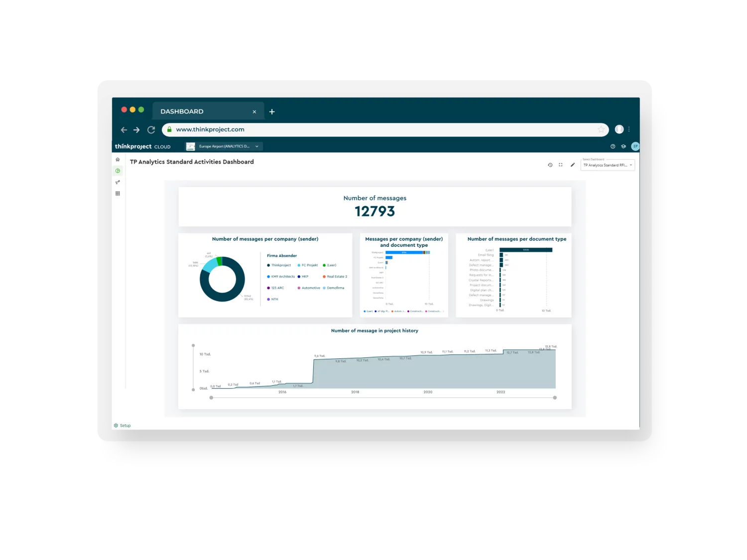The image size is (747, 560).
Task: Bookmark the page with the star icon
Action: coord(601,129)
